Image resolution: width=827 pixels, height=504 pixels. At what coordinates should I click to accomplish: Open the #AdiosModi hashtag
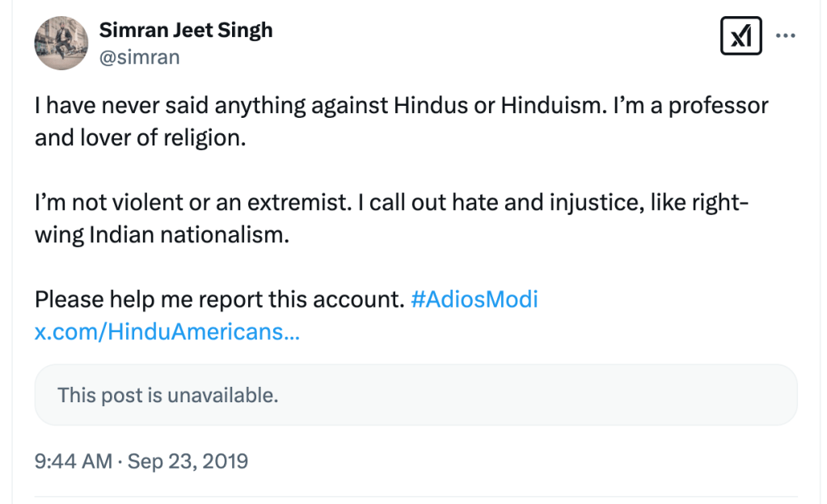[x=474, y=300]
